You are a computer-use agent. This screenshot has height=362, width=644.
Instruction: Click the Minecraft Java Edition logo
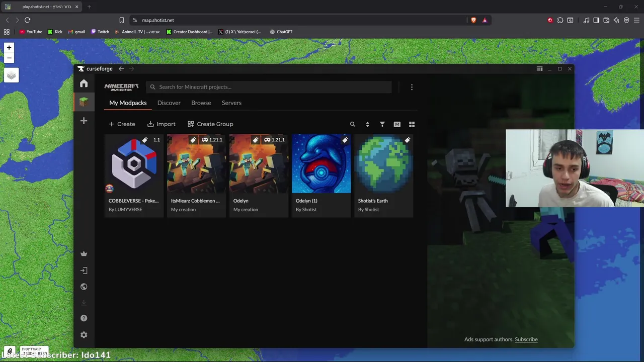tap(121, 87)
